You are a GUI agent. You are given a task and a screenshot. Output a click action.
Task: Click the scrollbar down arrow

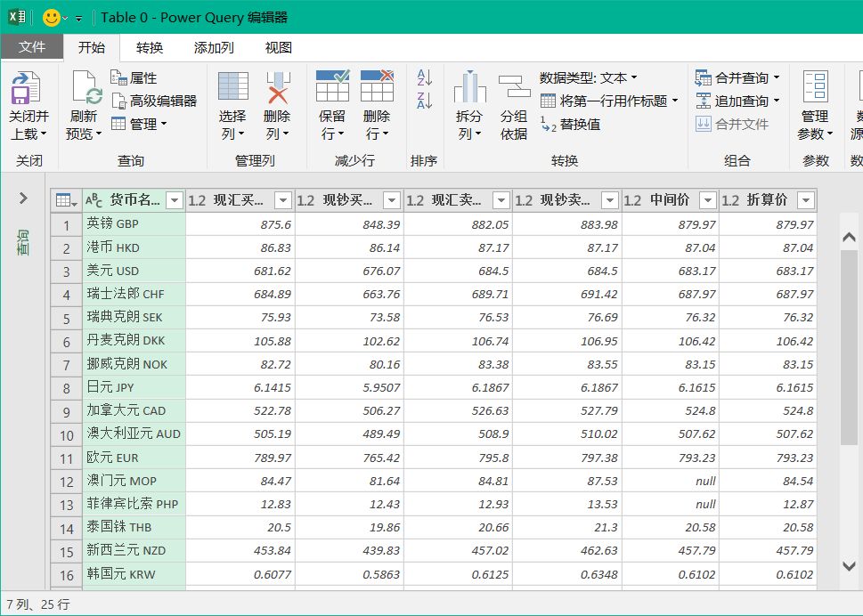click(x=848, y=566)
